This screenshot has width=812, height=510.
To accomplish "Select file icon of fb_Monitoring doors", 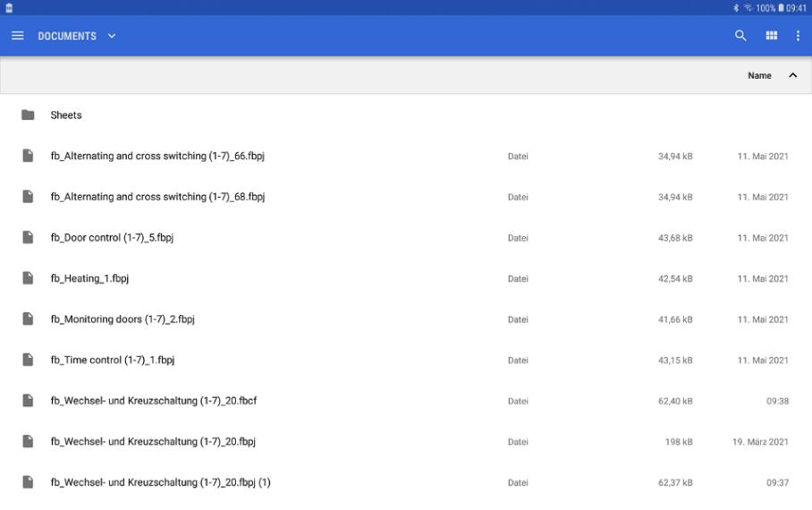I will click(28, 319).
